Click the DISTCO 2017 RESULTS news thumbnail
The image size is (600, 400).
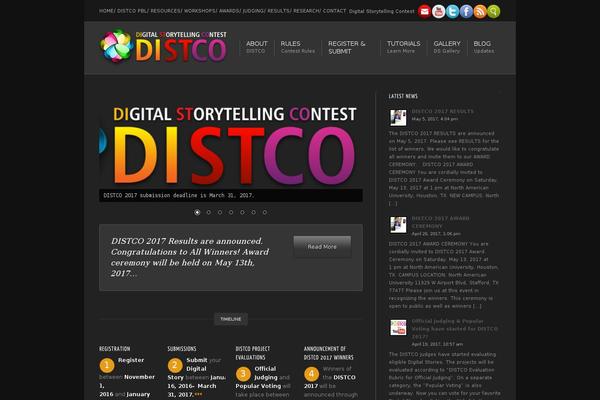tap(398, 118)
